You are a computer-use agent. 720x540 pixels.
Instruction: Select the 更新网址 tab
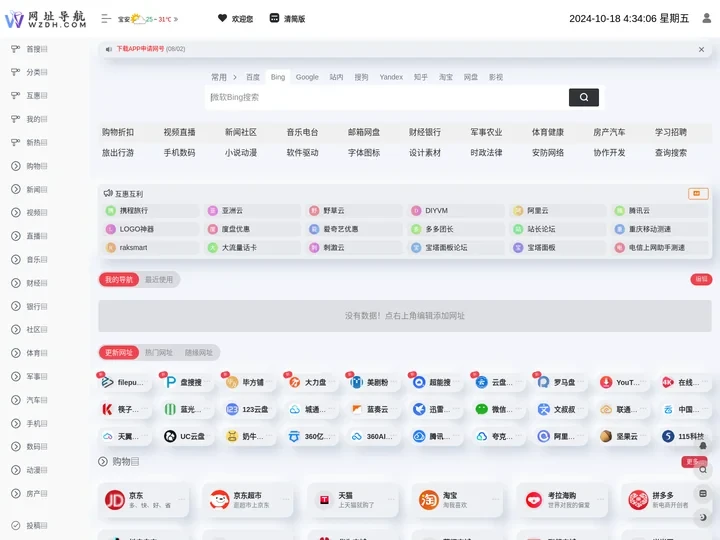click(119, 353)
